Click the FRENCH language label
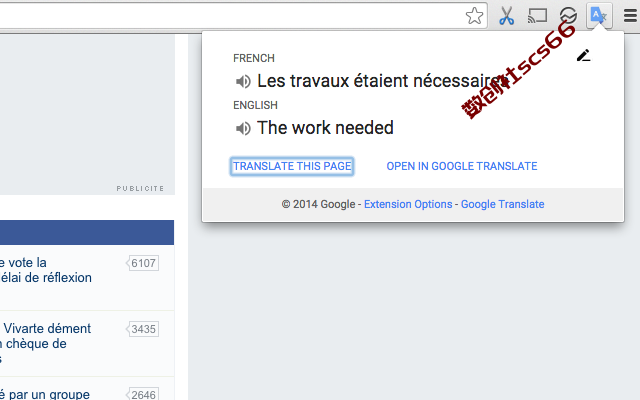Image resolution: width=640 pixels, height=400 pixels. [x=254, y=58]
